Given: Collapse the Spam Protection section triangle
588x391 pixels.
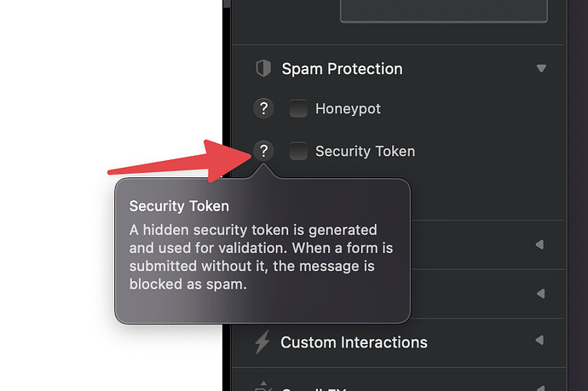Looking at the screenshot, I should click(540, 68).
